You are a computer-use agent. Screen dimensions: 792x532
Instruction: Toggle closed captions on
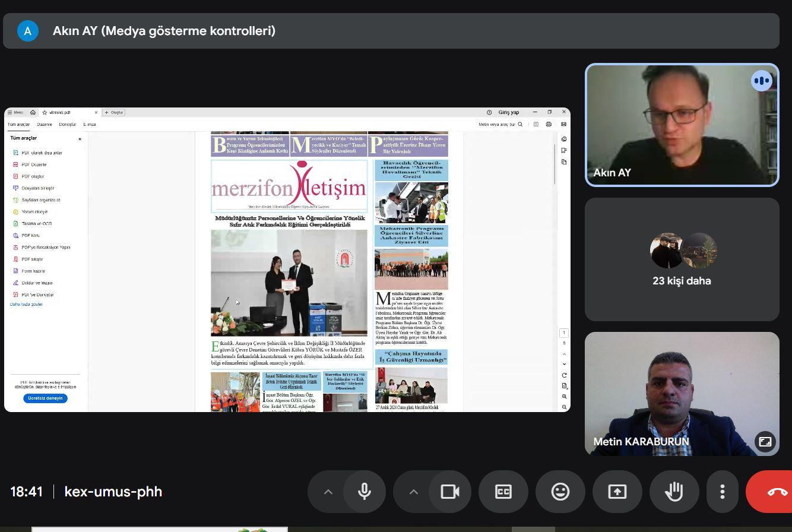pos(503,492)
